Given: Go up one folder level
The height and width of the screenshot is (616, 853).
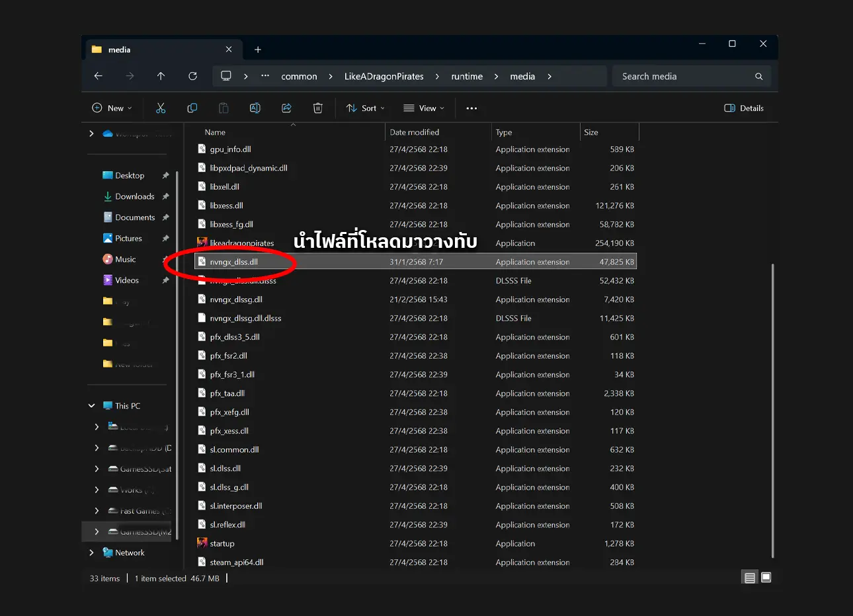Looking at the screenshot, I should click(x=161, y=76).
